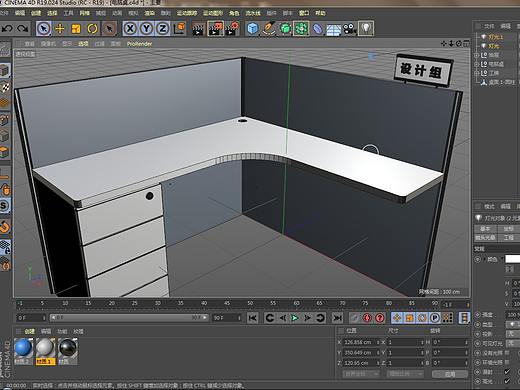520x390 pixels.
Task: Click the floor environment icon
Action: point(333,29)
